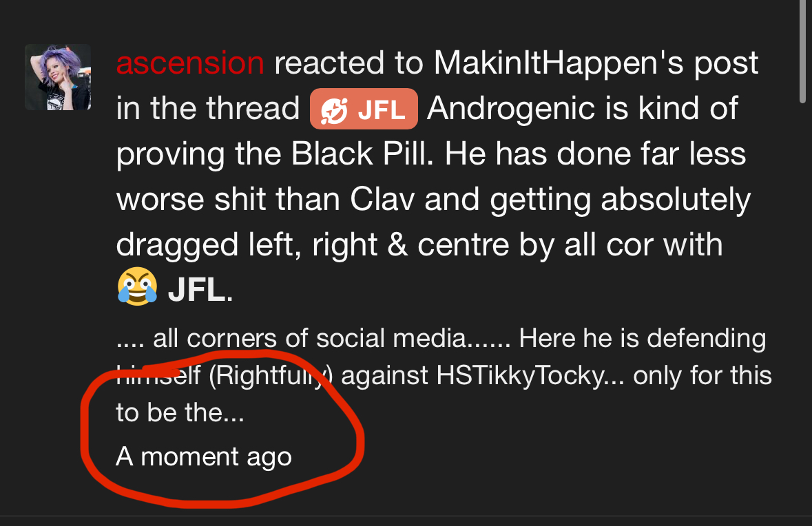The image size is (812, 526).
Task: Click the text MakinItHappen's post
Action: coord(596,63)
